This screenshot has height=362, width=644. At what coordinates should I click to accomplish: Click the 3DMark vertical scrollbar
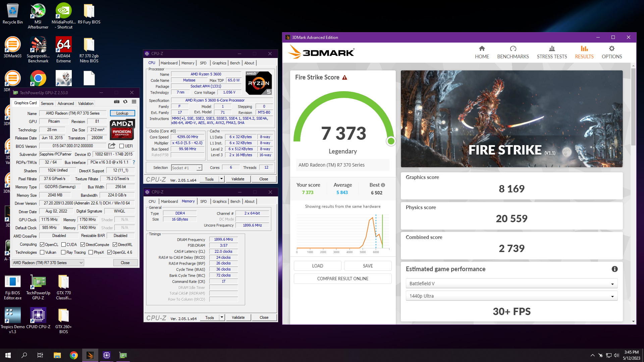(633, 107)
